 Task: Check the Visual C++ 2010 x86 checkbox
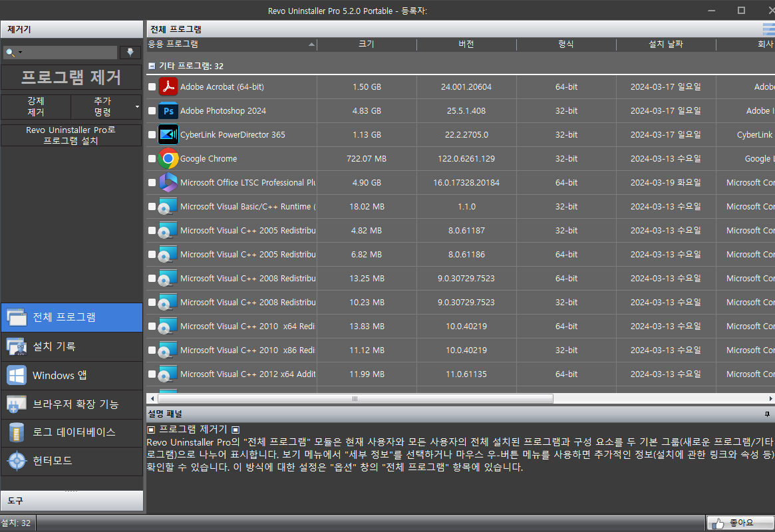(x=152, y=350)
